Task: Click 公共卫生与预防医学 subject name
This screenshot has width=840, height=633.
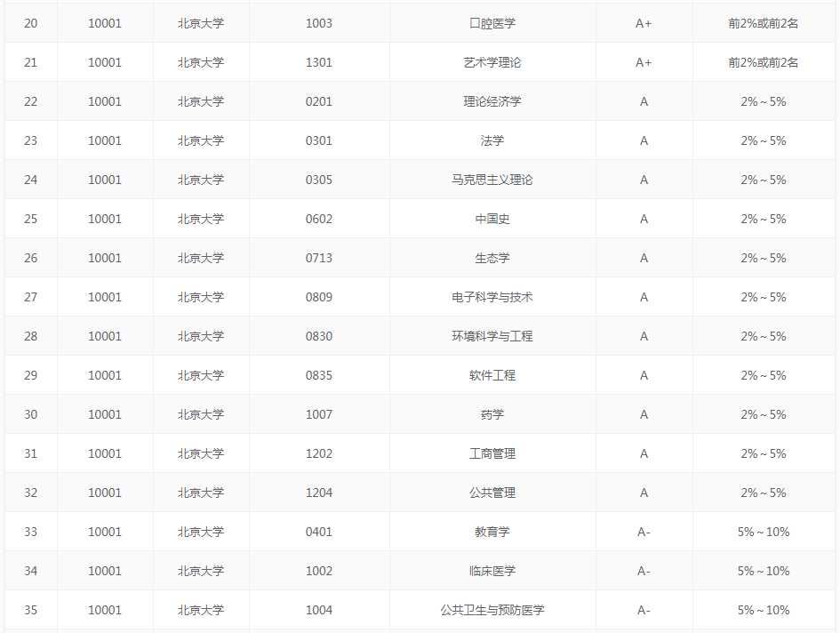Action: 492,610
